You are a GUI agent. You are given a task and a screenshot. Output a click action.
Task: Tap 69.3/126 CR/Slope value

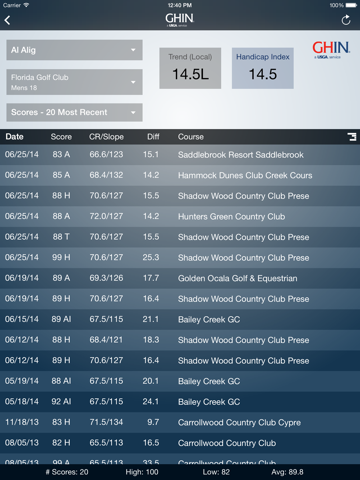click(106, 278)
